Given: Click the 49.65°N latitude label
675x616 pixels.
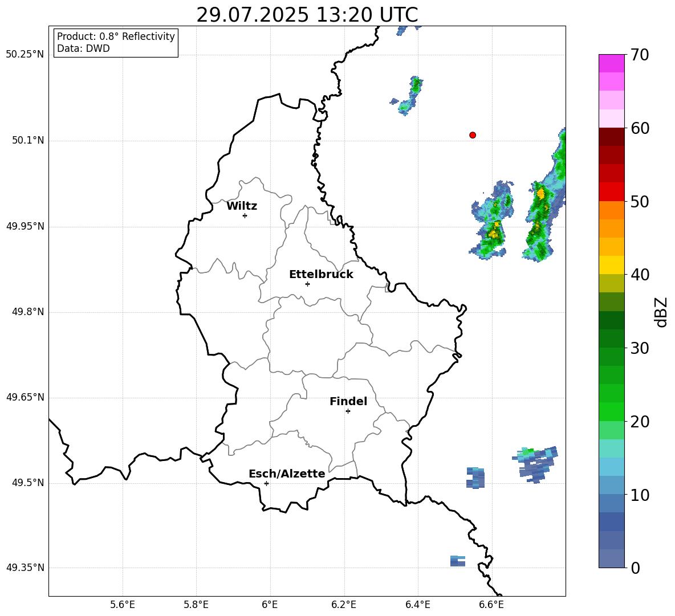Looking at the screenshot, I should (x=25, y=397).
